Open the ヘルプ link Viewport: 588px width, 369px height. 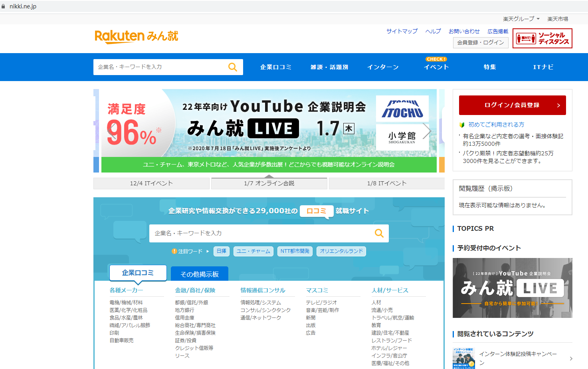(x=433, y=31)
